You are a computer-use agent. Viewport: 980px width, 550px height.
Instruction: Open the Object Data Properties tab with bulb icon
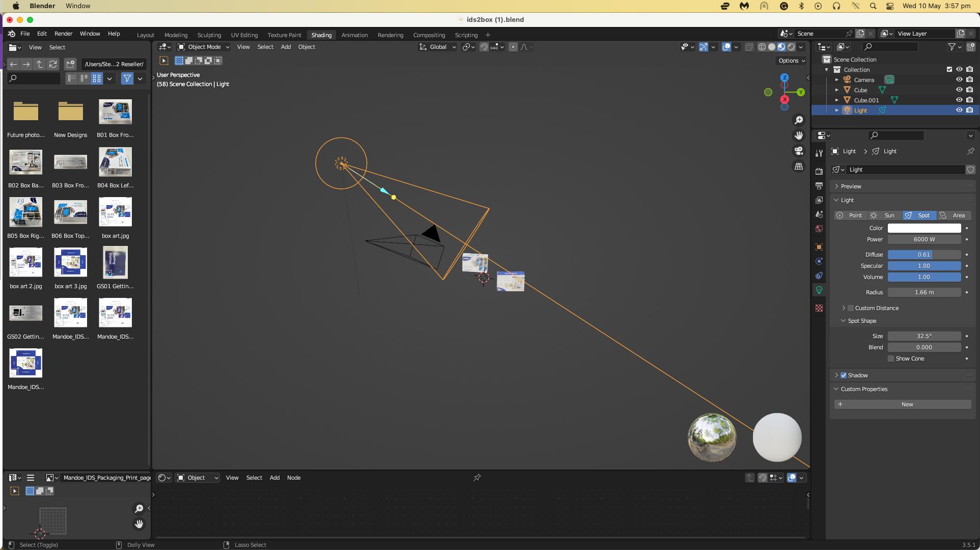[820, 290]
